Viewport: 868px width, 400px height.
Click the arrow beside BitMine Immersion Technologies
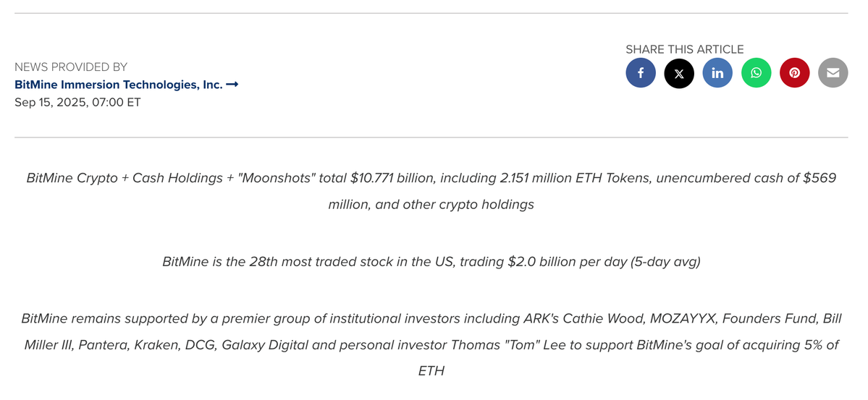tap(232, 85)
